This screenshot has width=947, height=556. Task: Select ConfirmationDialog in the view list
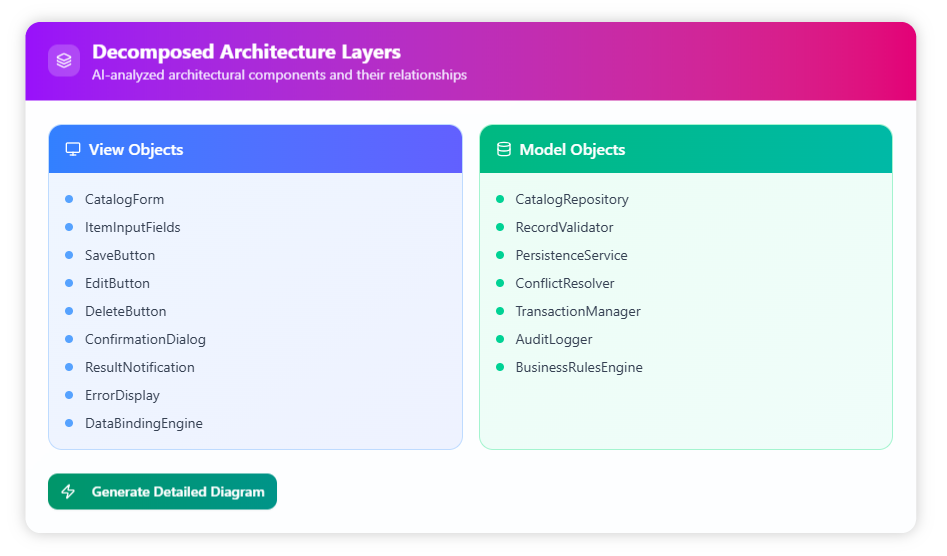(x=145, y=340)
